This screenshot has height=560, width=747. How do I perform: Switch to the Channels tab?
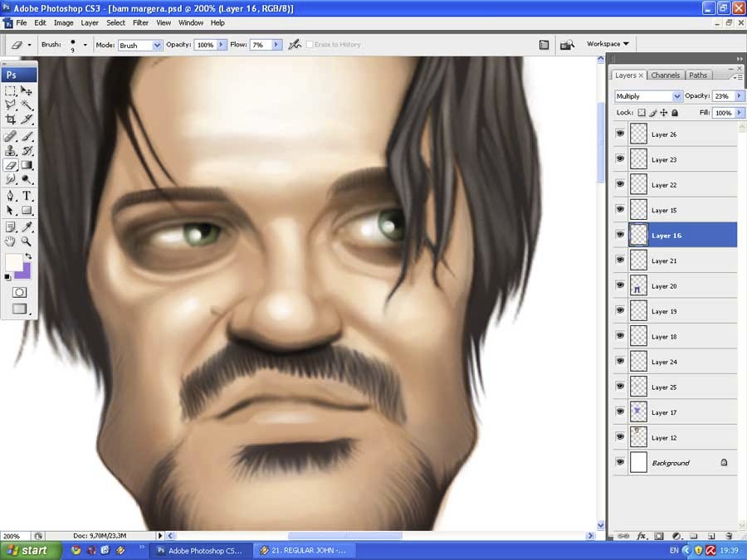[x=665, y=75]
